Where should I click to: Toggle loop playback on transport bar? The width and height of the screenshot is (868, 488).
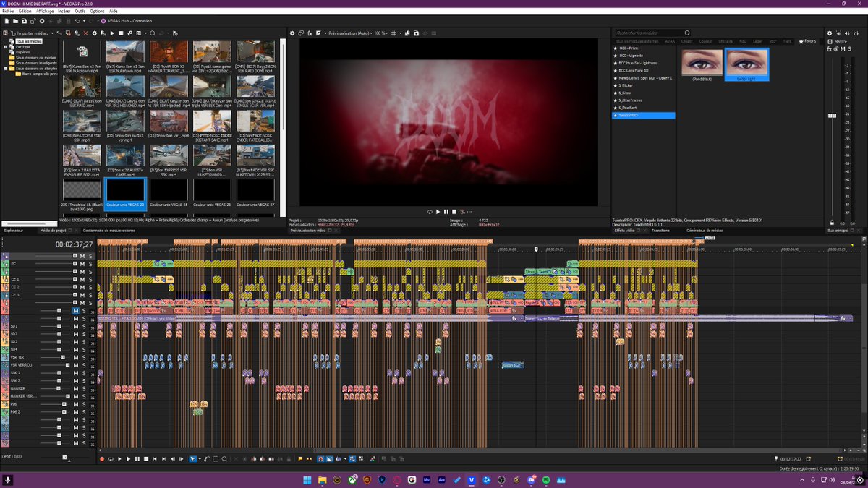pyautogui.click(x=111, y=459)
